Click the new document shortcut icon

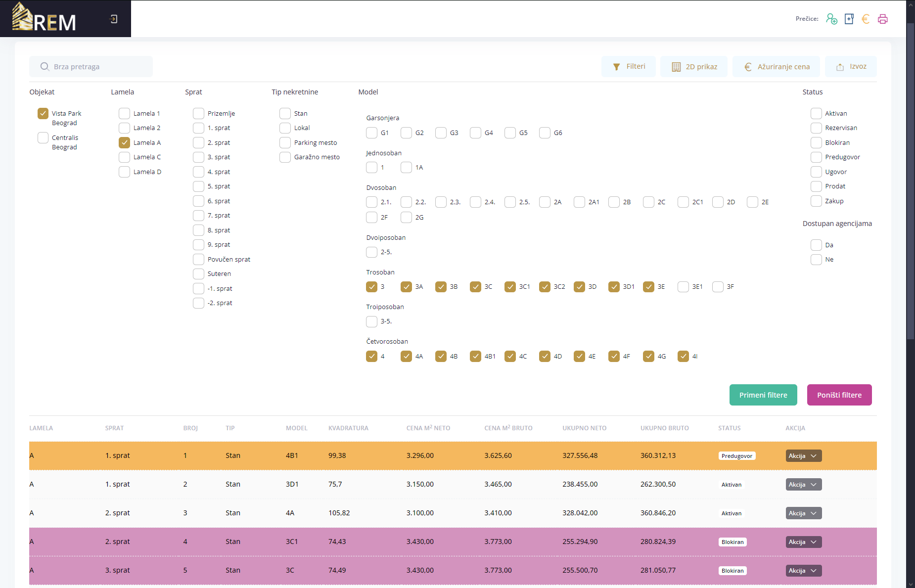(849, 19)
